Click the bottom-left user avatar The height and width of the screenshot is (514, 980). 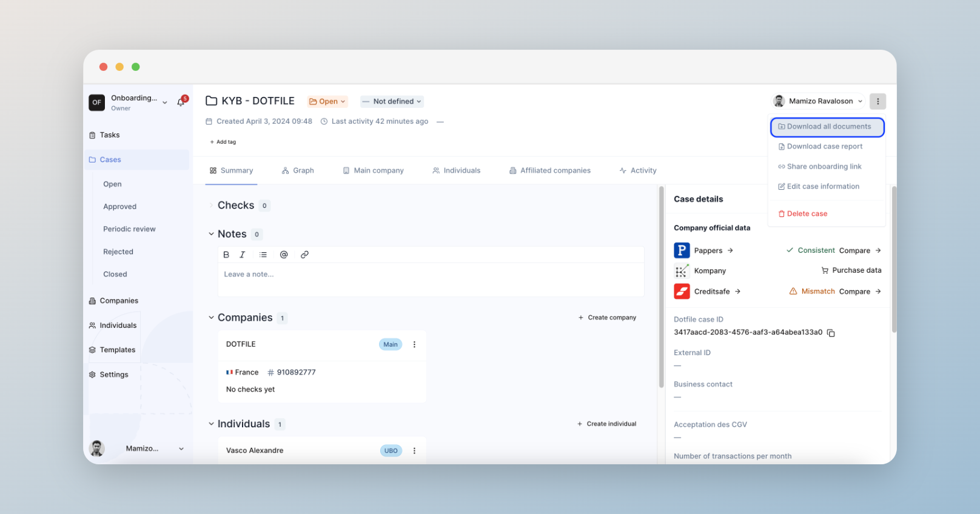(x=96, y=449)
